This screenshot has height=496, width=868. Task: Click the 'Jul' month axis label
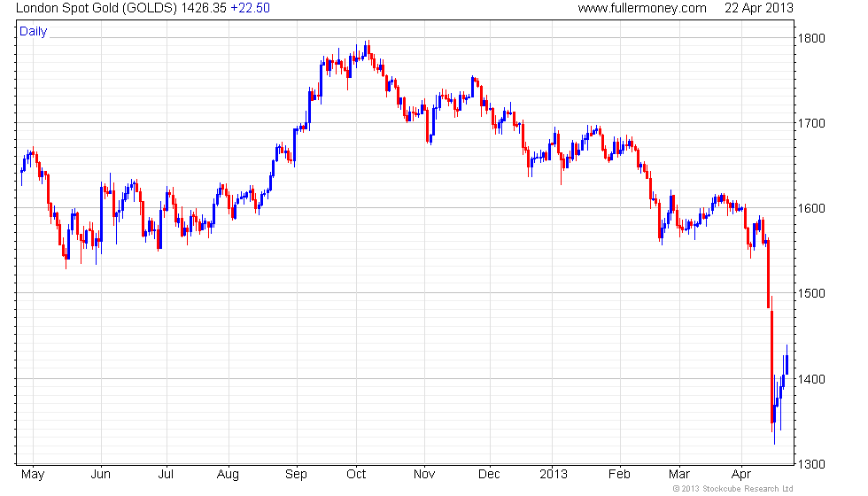point(167,475)
